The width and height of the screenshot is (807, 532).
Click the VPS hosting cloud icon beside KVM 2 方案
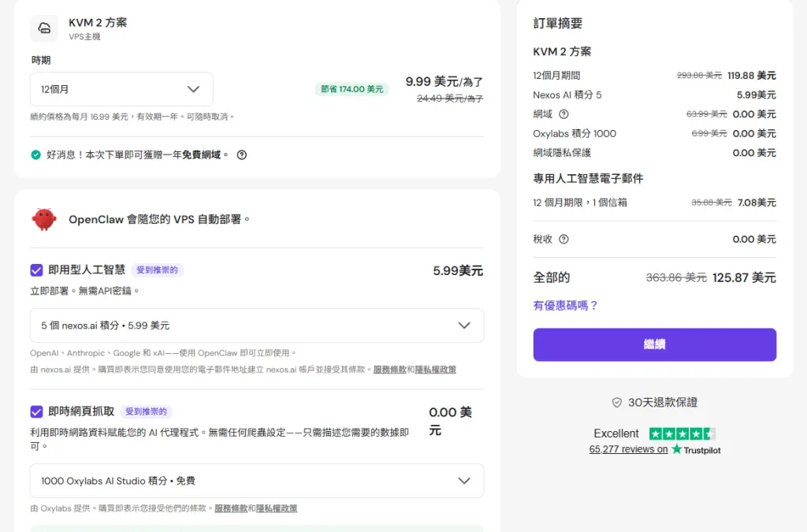click(45, 28)
